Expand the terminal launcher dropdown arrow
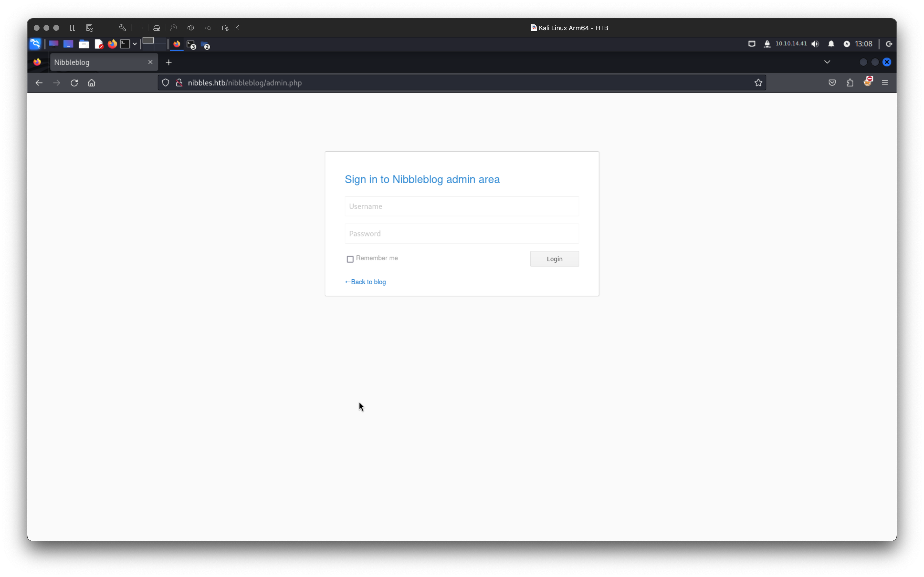 (135, 44)
